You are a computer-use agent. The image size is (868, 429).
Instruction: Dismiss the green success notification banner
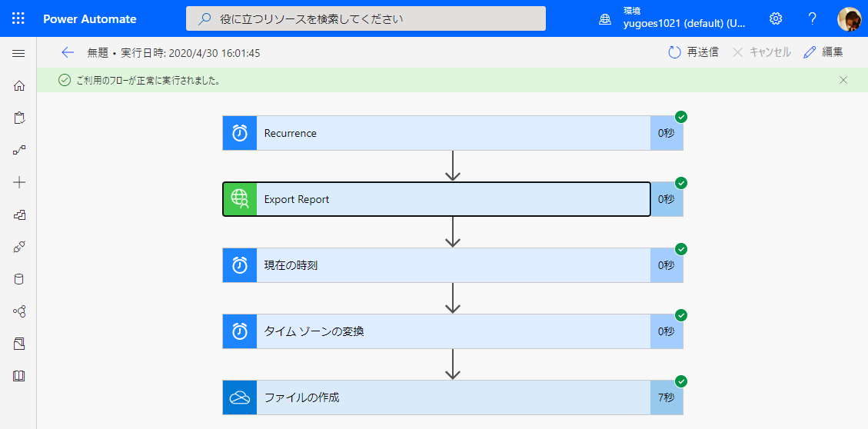pos(843,80)
